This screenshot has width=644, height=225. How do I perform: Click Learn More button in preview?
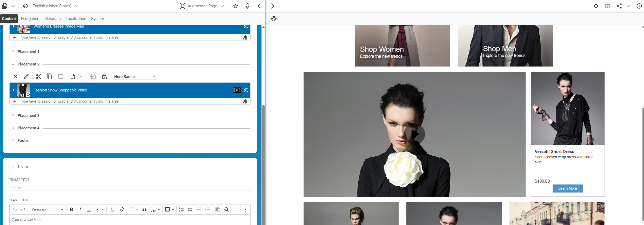point(567,188)
